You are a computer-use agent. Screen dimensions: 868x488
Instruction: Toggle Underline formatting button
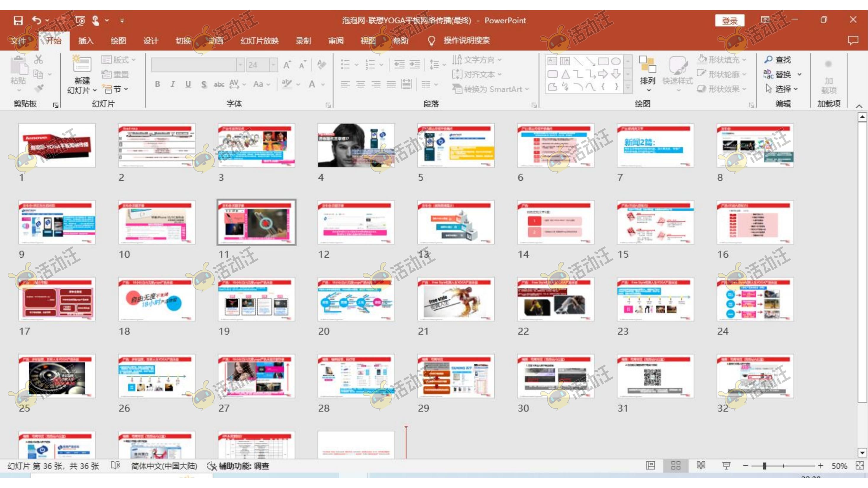click(x=188, y=84)
